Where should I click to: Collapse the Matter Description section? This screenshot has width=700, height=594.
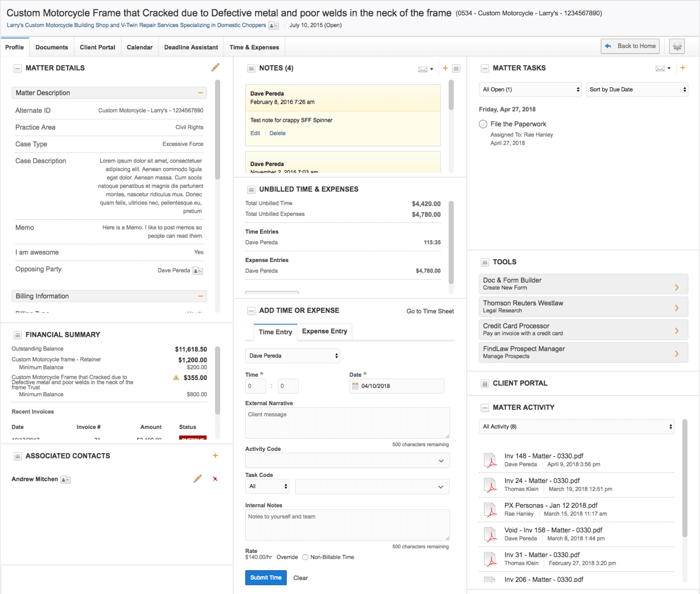201,93
